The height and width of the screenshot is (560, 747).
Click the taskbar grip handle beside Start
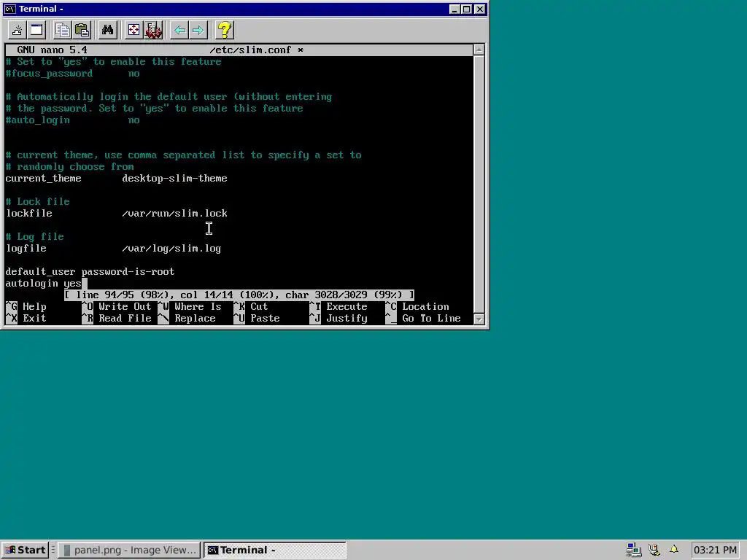pos(53,550)
